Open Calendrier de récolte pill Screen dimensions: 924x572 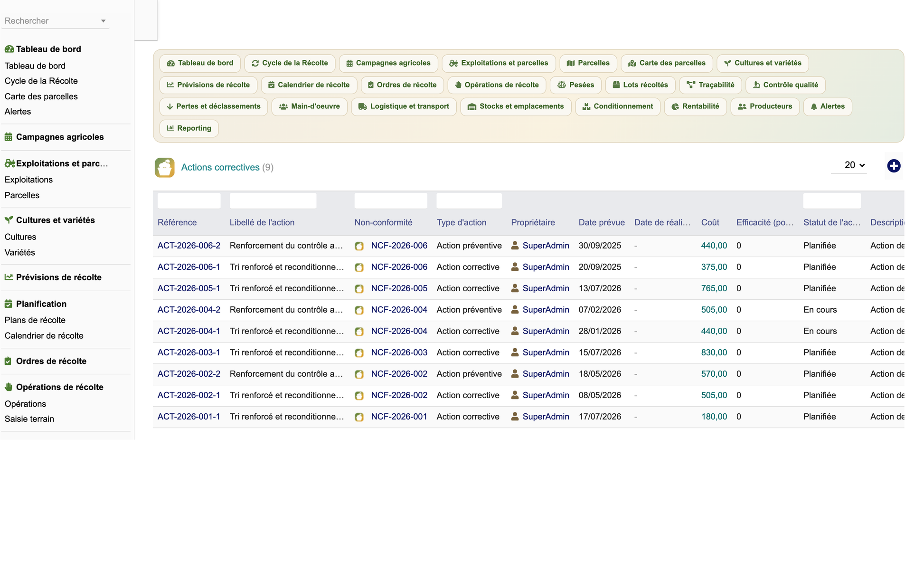(x=309, y=85)
